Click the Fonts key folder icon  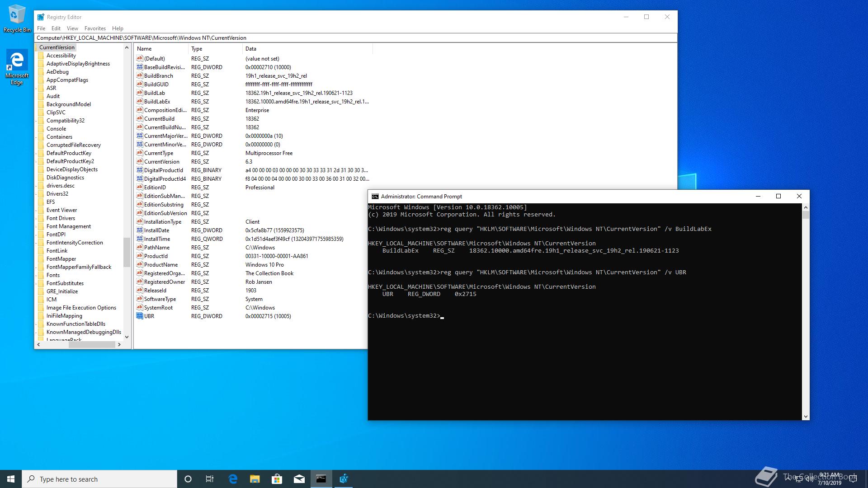pyautogui.click(x=41, y=275)
